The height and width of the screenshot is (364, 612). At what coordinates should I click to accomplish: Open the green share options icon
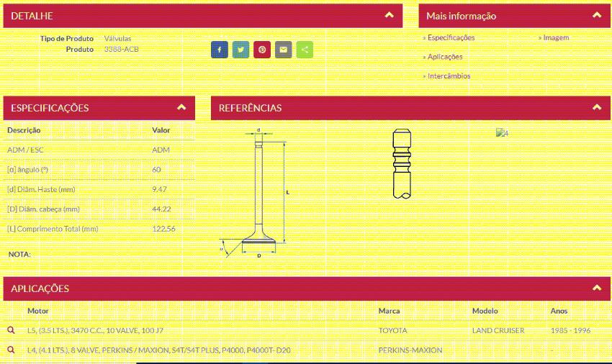305,50
